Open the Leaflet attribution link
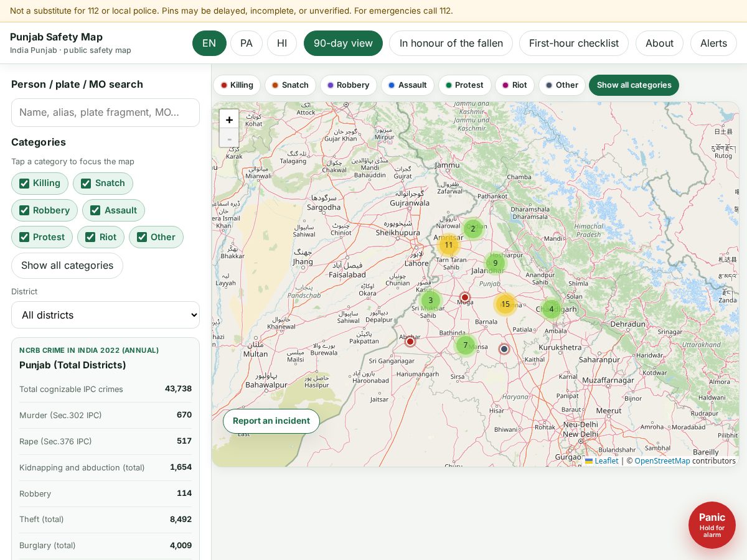This screenshot has width=747, height=560. pyautogui.click(x=602, y=461)
